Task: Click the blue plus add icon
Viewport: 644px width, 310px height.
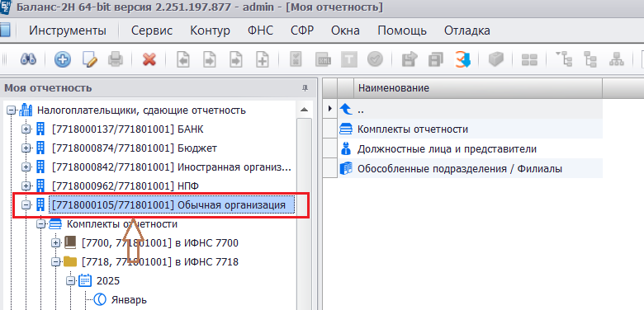Action: coord(63,60)
